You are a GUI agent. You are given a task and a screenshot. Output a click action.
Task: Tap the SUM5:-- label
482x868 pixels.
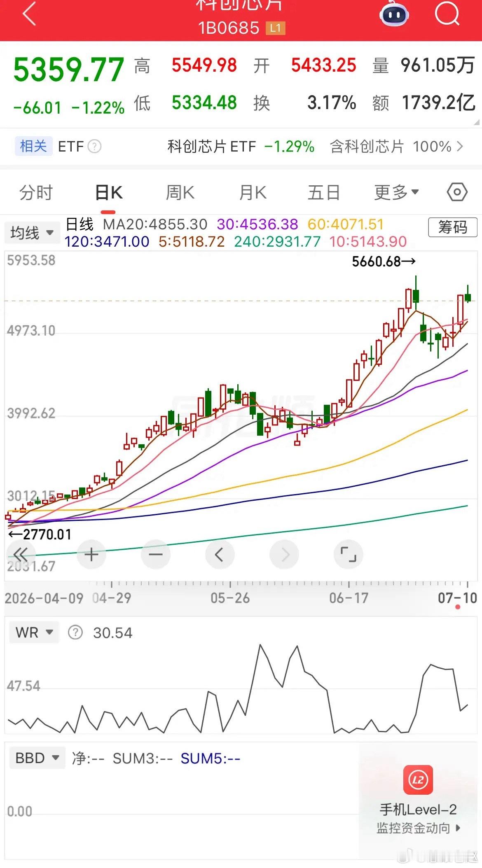[x=211, y=758]
